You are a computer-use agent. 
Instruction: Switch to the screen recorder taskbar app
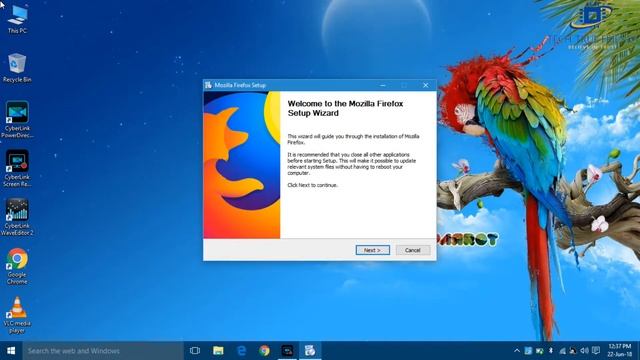coord(287,351)
